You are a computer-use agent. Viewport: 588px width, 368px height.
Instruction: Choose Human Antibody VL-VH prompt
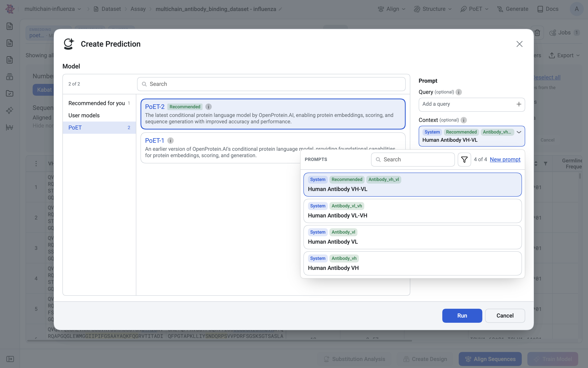pos(413,211)
